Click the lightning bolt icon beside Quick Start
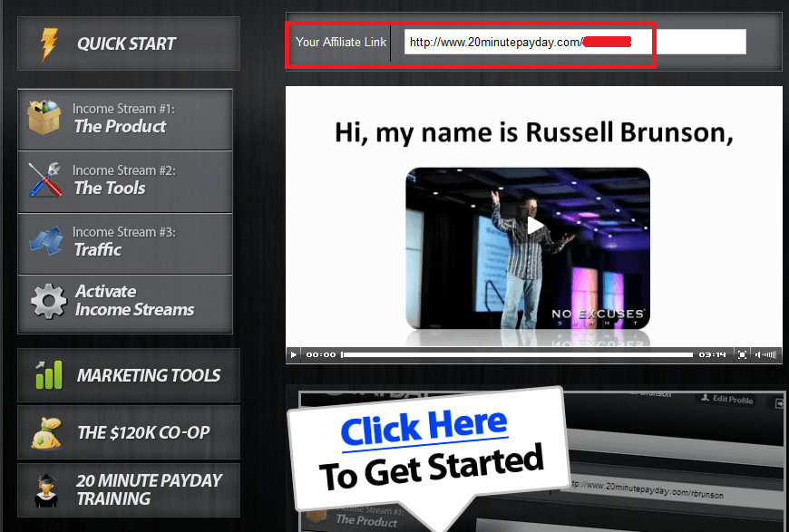 (49, 44)
